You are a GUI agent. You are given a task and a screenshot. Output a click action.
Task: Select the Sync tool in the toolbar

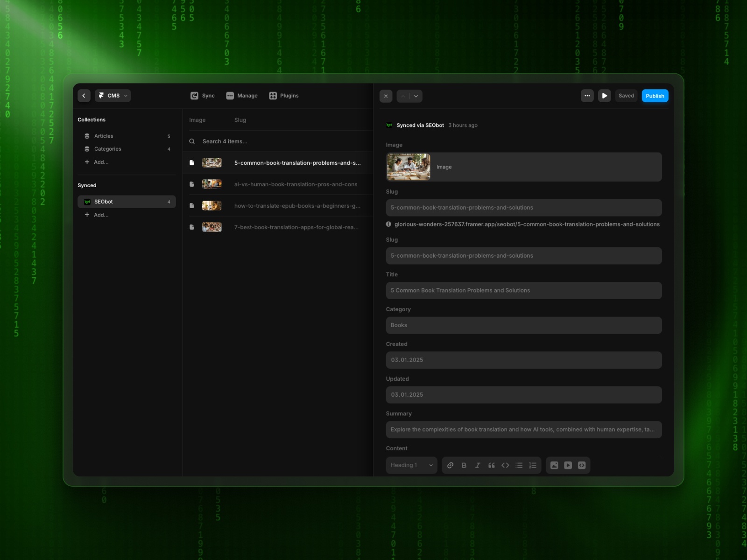point(203,95)
